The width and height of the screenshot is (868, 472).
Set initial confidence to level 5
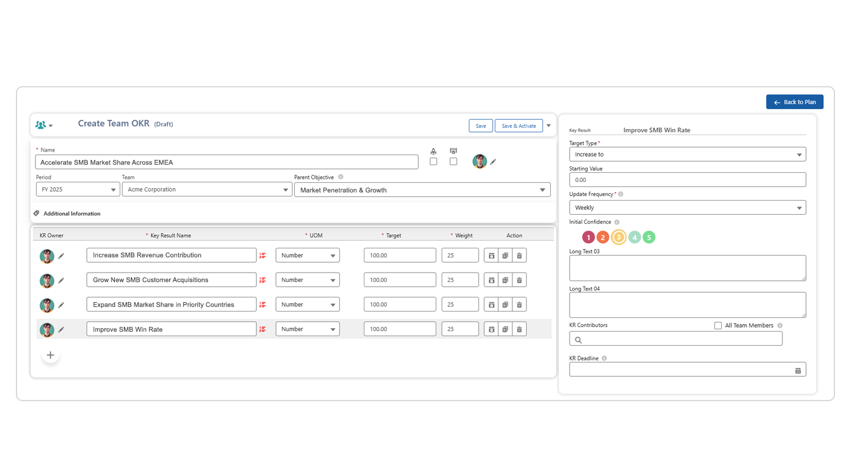coord(649,237)
